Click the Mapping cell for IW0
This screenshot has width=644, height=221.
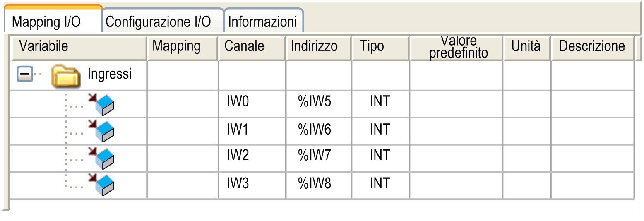(183, 104)
